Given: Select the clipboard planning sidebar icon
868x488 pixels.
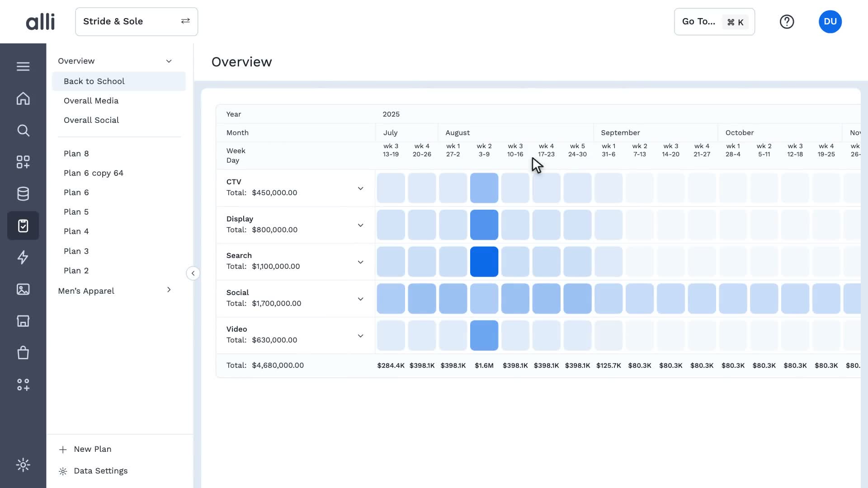Looking at the screenshot, I should pos(23,225).
